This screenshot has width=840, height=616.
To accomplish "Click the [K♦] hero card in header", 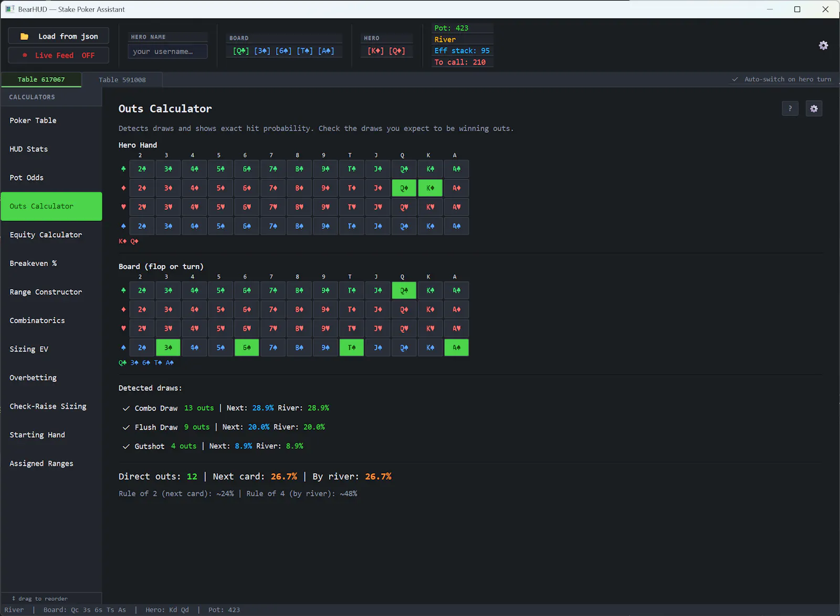I will [x=376, y=51].
